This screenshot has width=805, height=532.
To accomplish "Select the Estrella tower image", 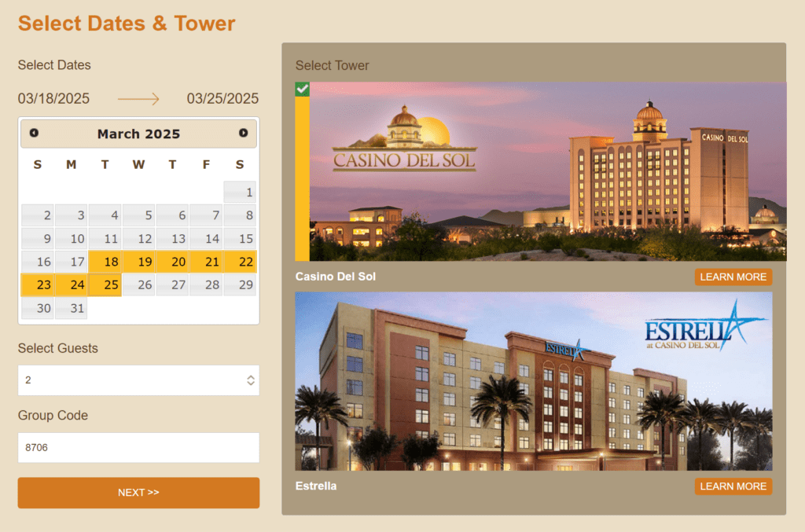I will coord(533,381).
